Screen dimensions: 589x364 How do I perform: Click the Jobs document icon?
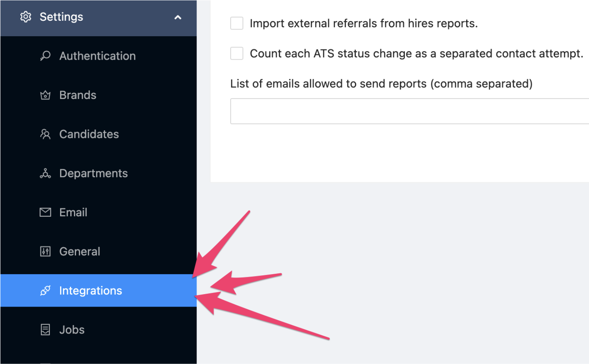coord(45,329)
